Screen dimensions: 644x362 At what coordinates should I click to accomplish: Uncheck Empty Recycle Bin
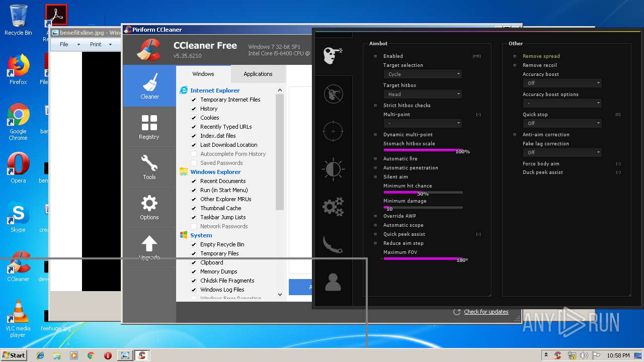point(194,244)
